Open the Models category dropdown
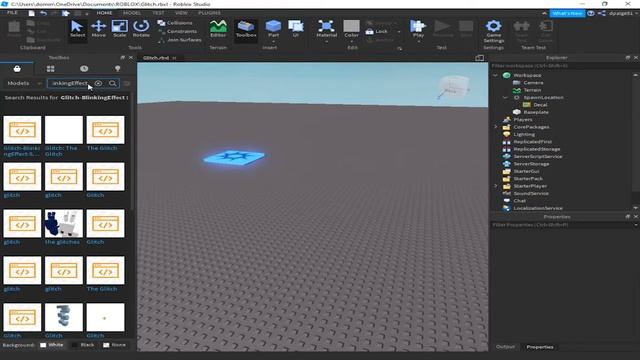The height and width of the screenshot is (360, 640). [x=24, y=83]
